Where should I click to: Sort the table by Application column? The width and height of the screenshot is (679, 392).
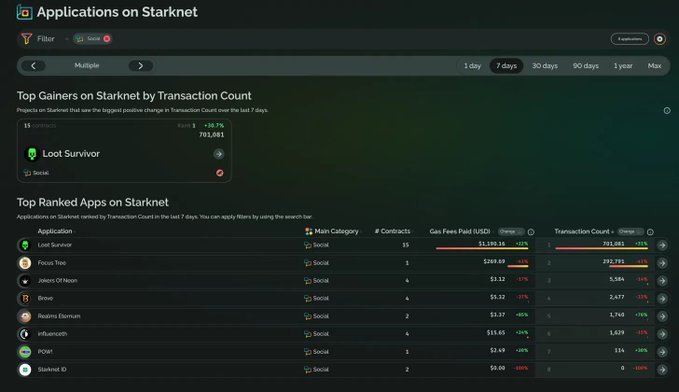click(x=55, y=231)
